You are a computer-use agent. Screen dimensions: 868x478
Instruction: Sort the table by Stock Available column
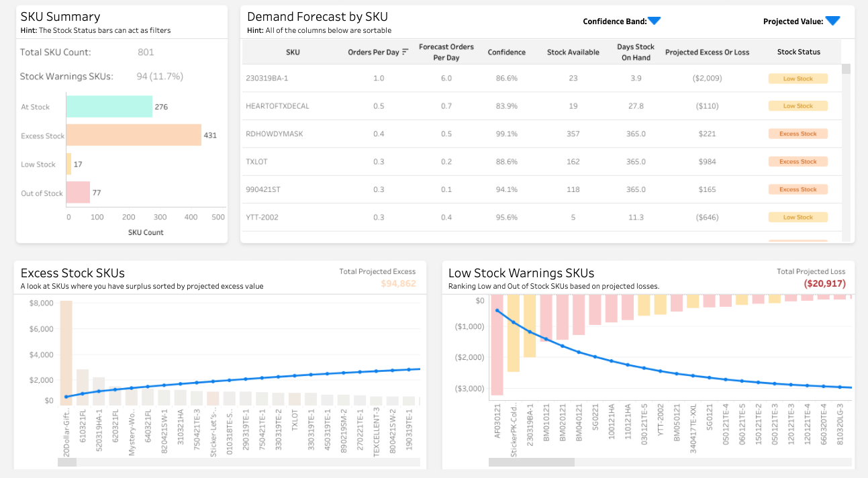point(573,52)
